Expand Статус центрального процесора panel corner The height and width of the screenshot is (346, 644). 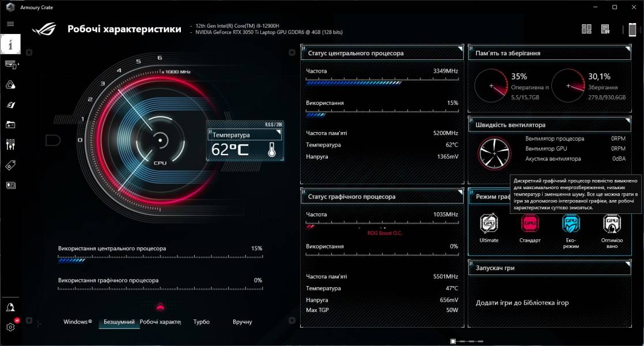(x=460, y=49)
